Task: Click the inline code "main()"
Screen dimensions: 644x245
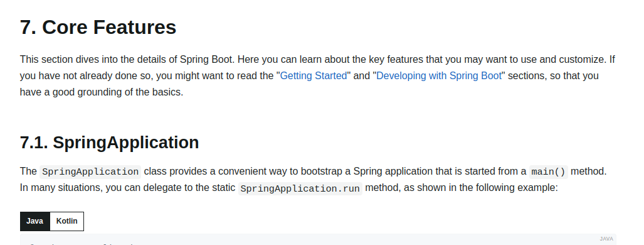Action: click(548, 171)
